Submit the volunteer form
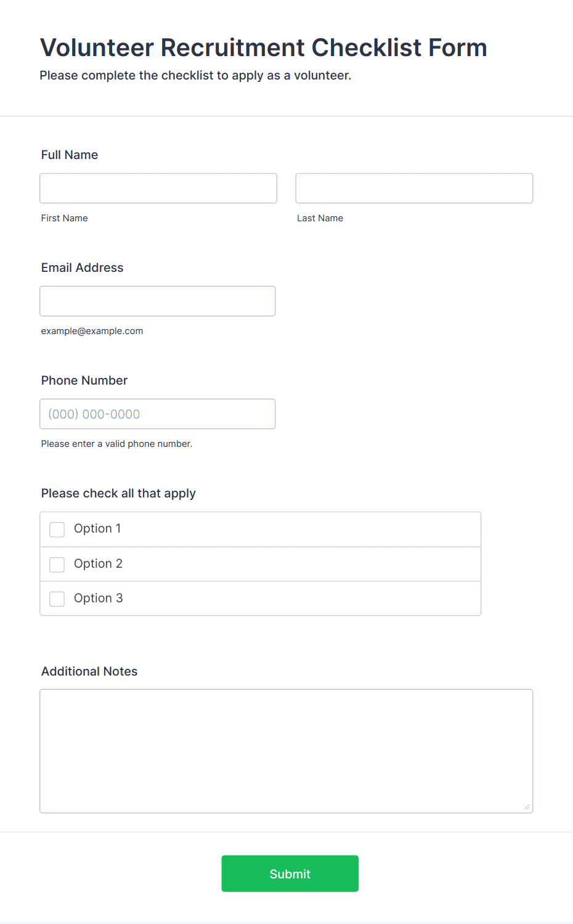 [290, 873]
